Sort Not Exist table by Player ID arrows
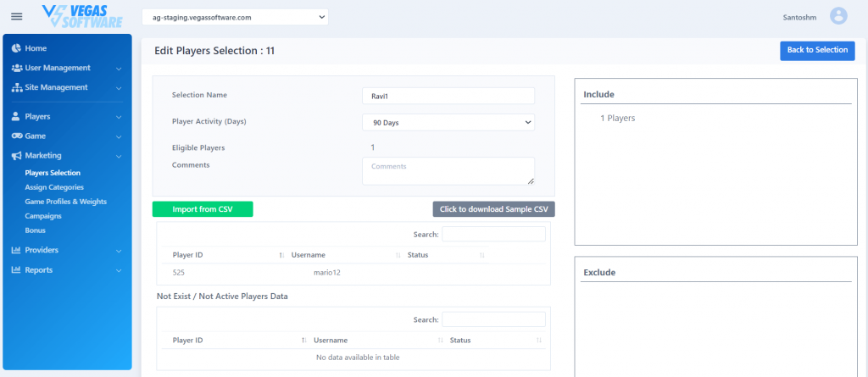Image resolution: width=868 pixels, height=377 pixels. point(304,341)
